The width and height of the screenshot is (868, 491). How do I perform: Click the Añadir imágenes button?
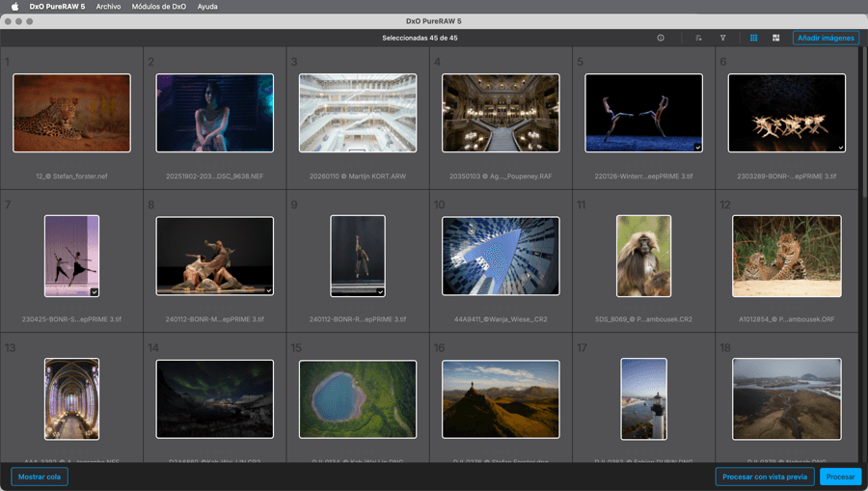[x=826, y=39]
